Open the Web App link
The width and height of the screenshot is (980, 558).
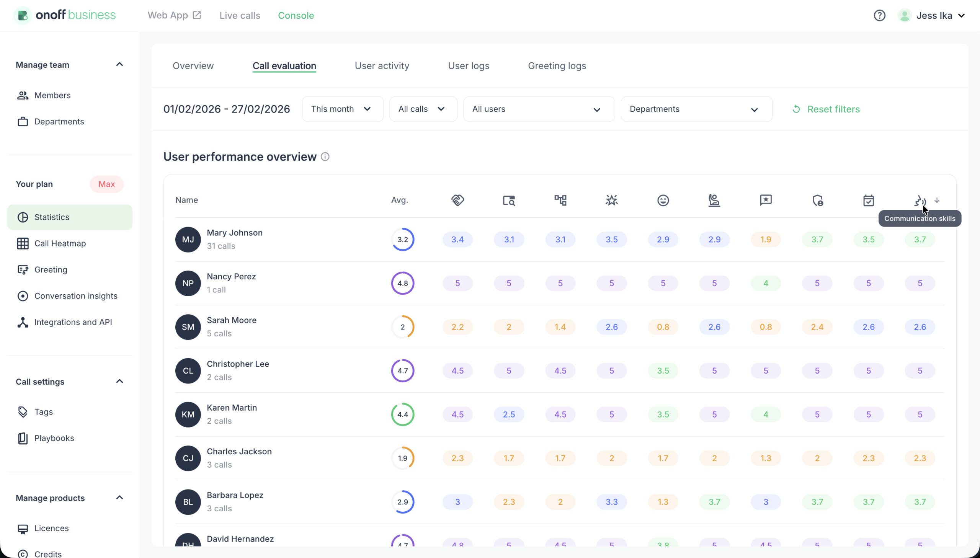tap(174, 15)
